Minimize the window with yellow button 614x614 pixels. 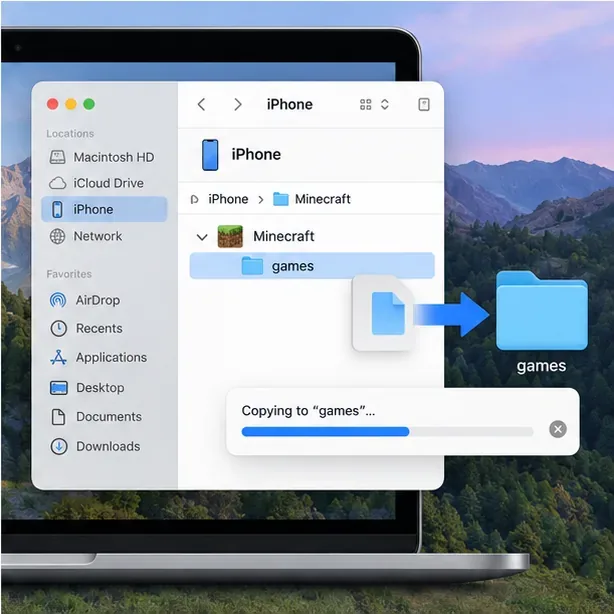(x=71, y=104)
